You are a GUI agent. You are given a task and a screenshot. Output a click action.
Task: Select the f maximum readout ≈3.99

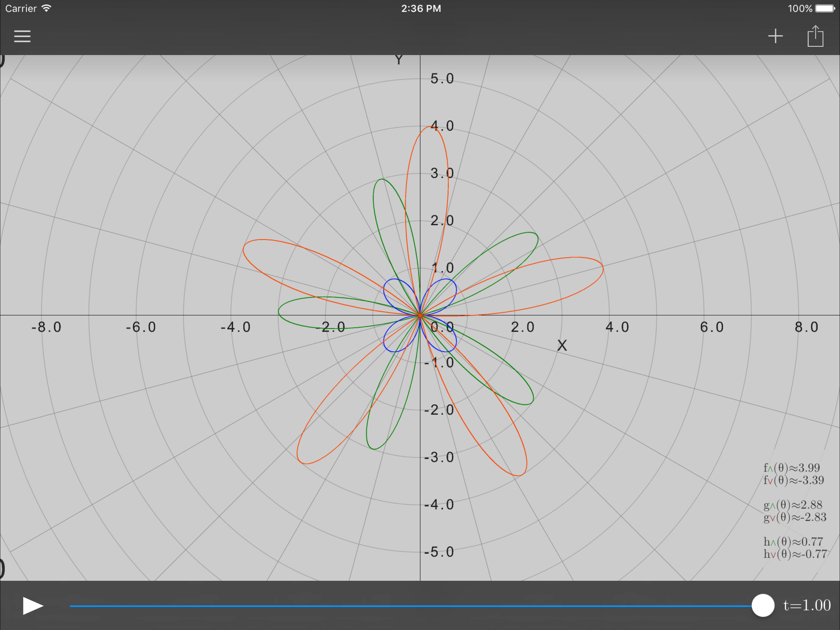791,468
